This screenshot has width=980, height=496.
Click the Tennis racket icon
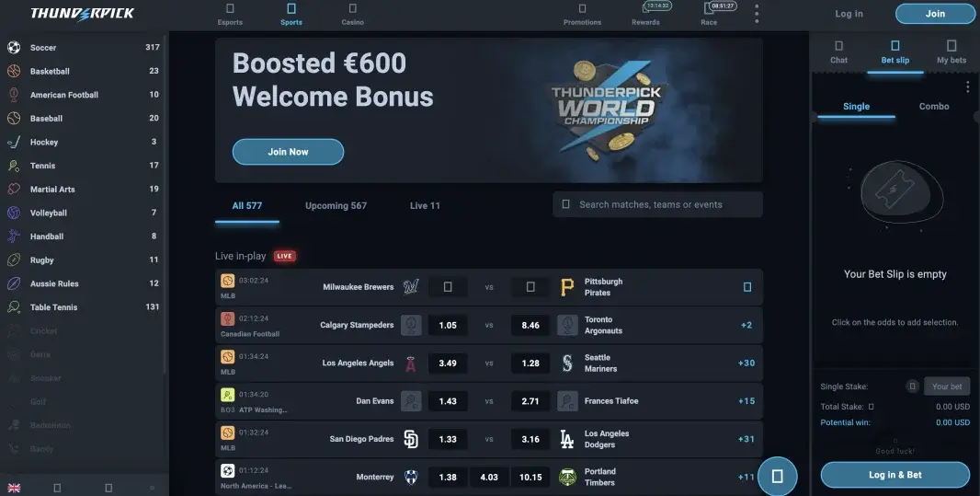14,166
